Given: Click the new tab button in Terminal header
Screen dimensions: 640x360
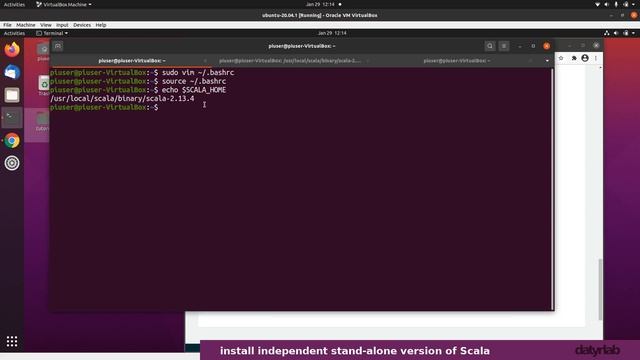Looking at the screenshot, I should pos(58,46).
